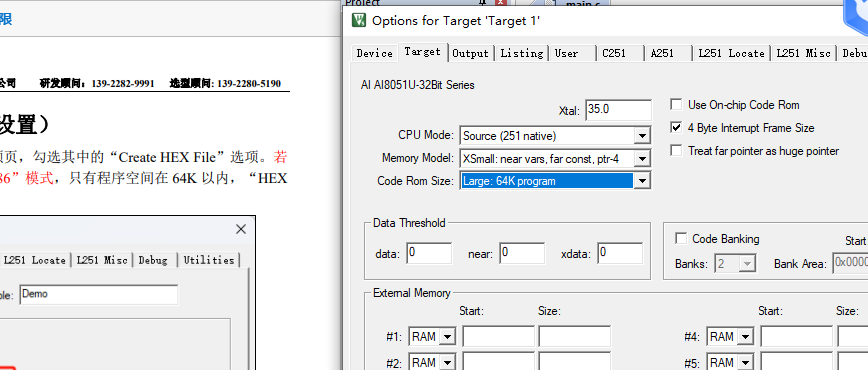The height and width of the screenshot is (370, 868).
Task: Enable the Code Banking checkbox
Action: point(681,239)
